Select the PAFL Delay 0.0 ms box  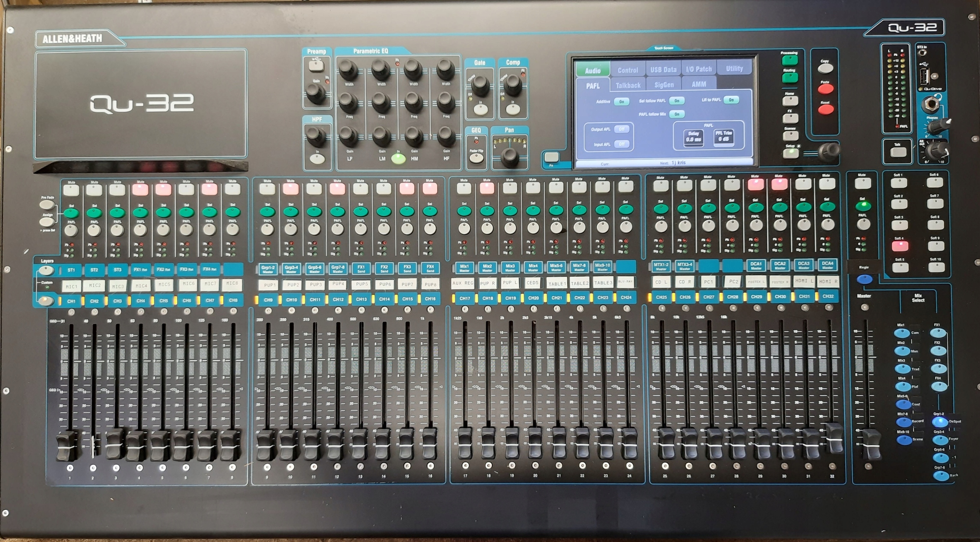click(x=694, y=137)
